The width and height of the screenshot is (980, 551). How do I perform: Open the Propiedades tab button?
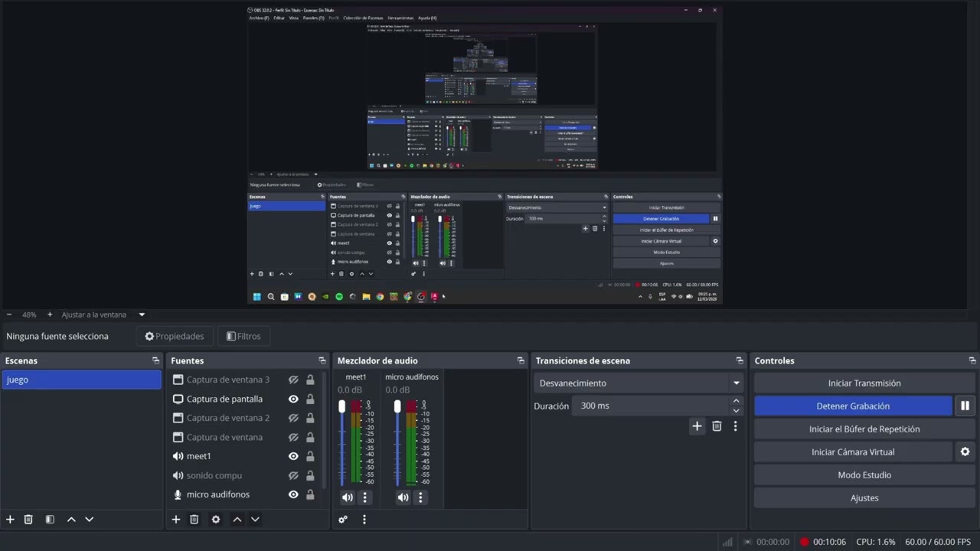tap(175, 336)
